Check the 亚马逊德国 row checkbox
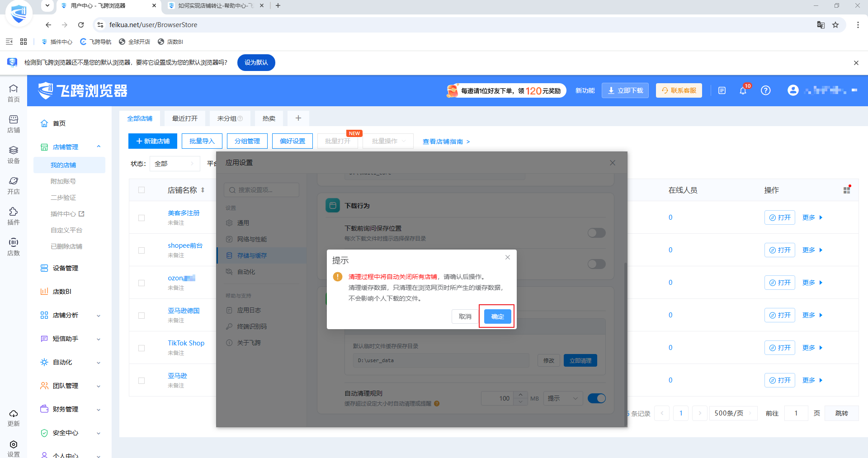 pyautogui.click(x=142, y=316)
